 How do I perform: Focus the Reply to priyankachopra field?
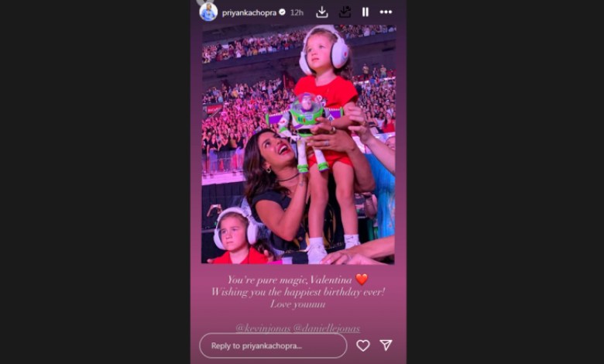click(x=273, y=345)
